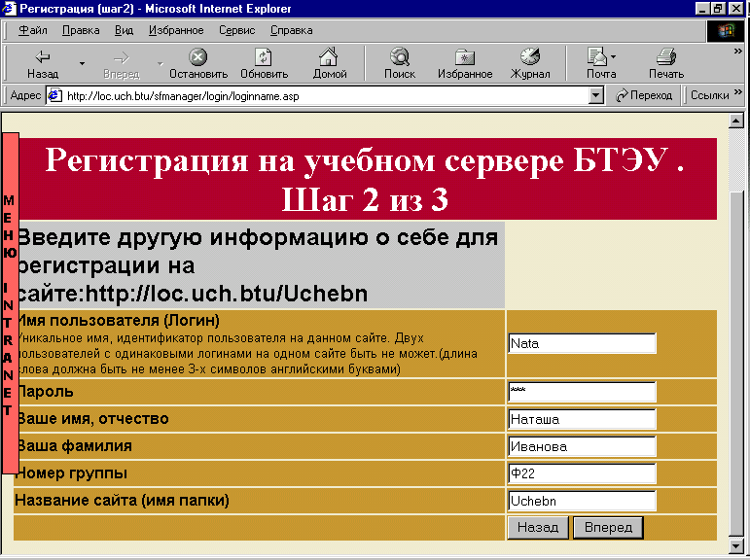Click the Вперед toolbar arrow icon
Screen dimensions: 750x560
point(122,58)
